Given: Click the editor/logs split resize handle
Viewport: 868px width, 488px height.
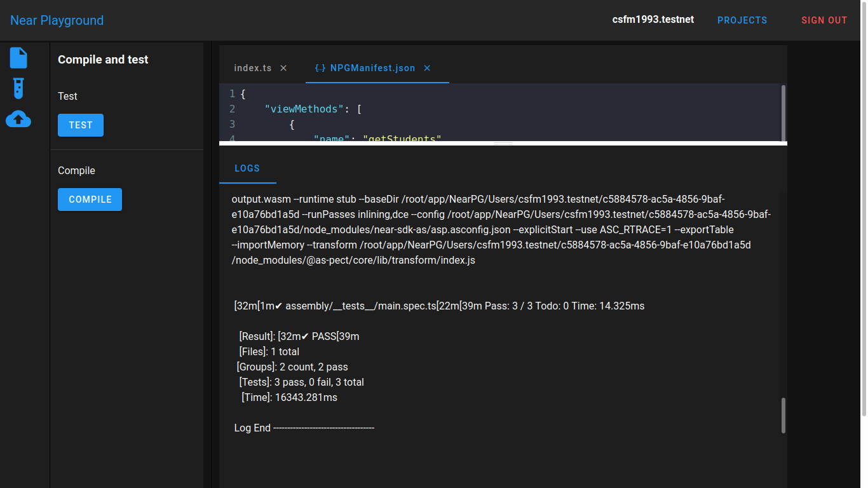Looking at the screenshot, I should (503, 143).
